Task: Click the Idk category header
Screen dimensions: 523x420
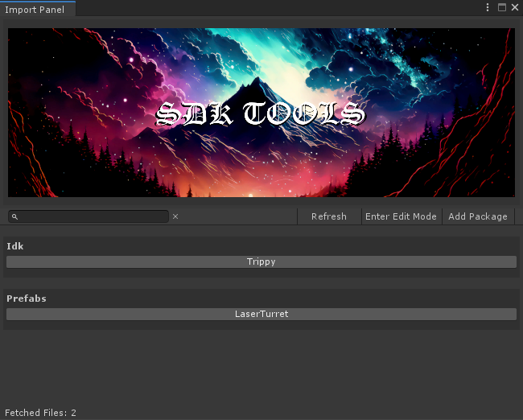Action: point(14,246)
